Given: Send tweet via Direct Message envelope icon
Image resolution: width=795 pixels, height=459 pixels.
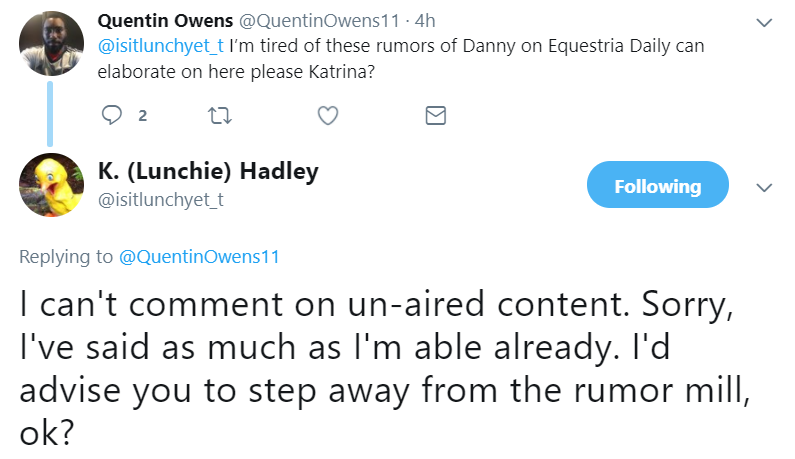Looking at the screenshot, I should point(435,116).
